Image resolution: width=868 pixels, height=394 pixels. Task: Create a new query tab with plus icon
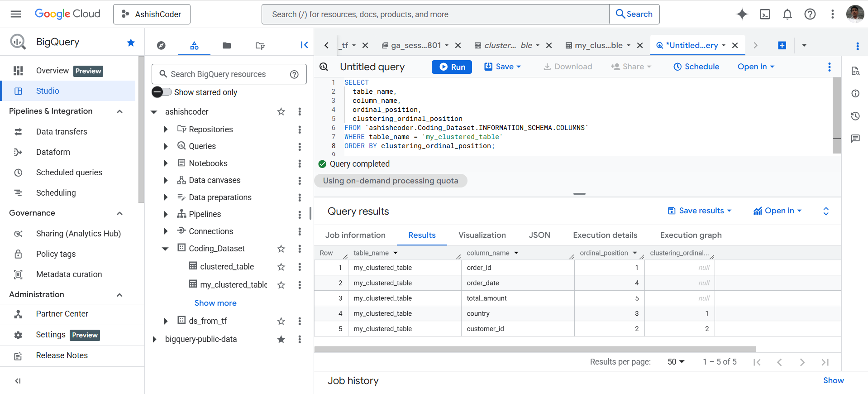pos(782,45)
